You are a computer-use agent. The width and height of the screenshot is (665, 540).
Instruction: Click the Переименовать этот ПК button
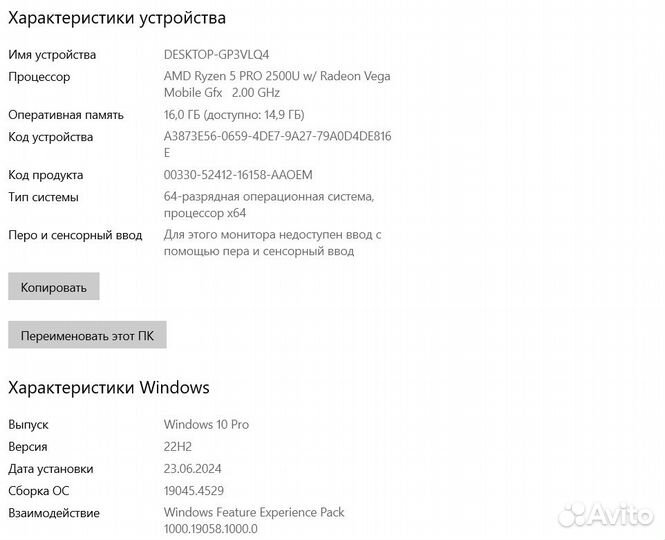(x=87, y=335)
